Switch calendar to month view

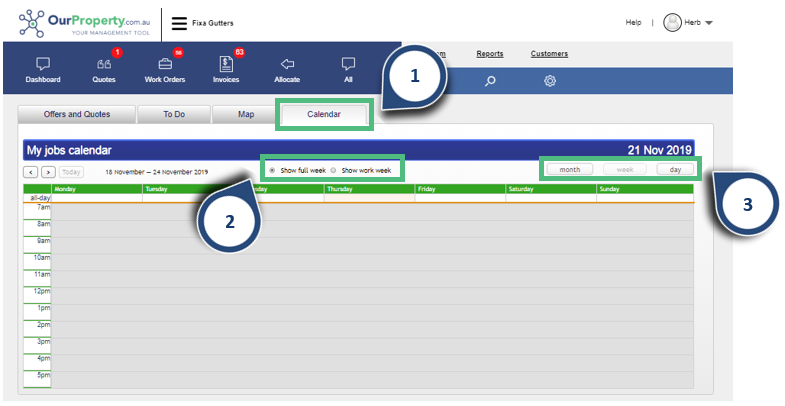(570, 170)
